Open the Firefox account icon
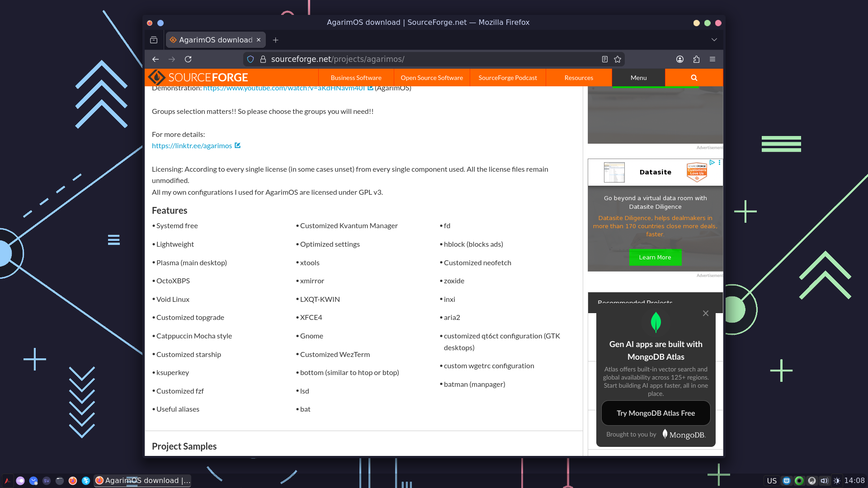868x488 pixels. (680, 59)
